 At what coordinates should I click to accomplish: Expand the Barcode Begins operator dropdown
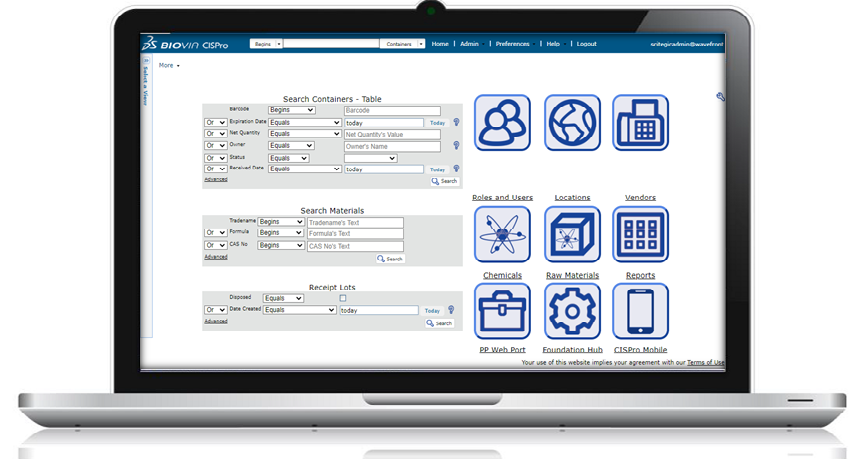coord(291,111)
